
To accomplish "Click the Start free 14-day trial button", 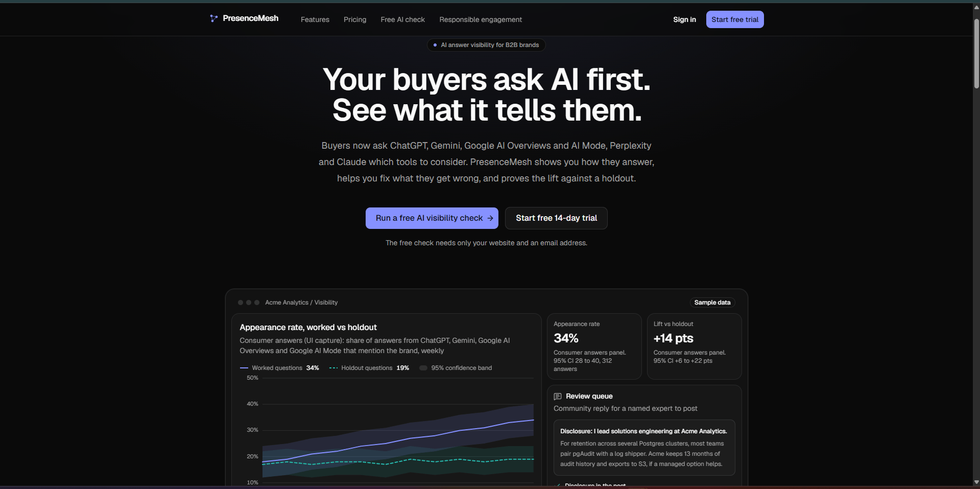I will point(556,218).
